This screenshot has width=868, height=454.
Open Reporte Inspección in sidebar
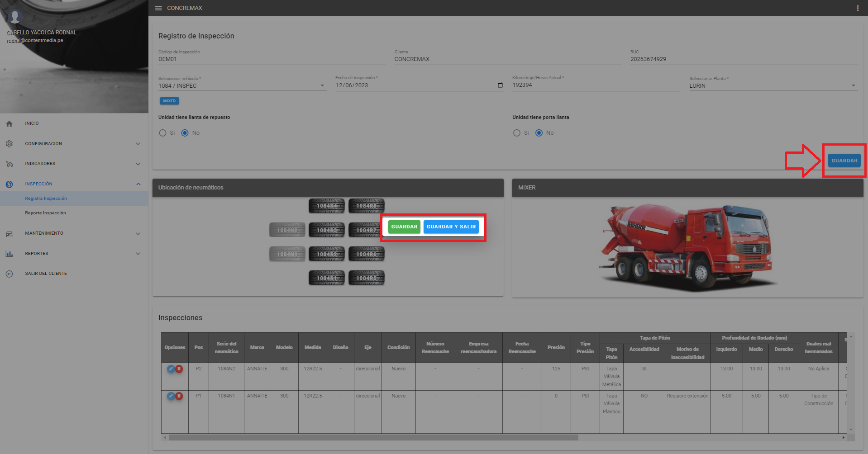45,213
